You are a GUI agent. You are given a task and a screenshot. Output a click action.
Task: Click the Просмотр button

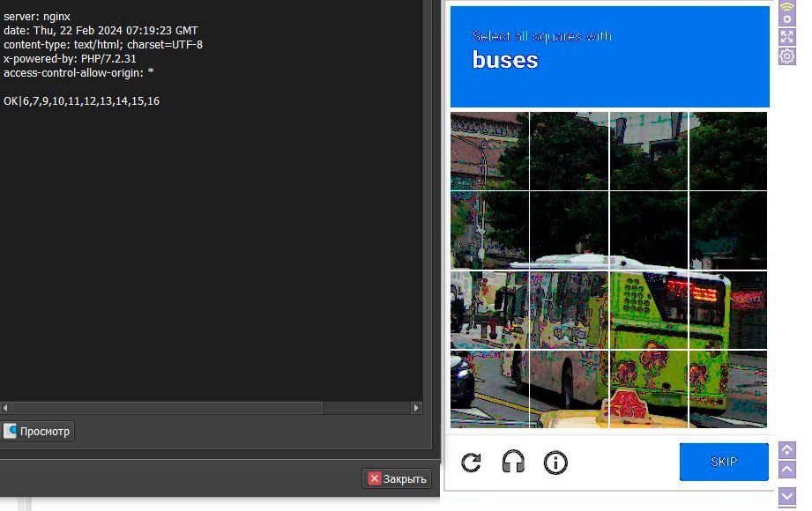(38, 431)
